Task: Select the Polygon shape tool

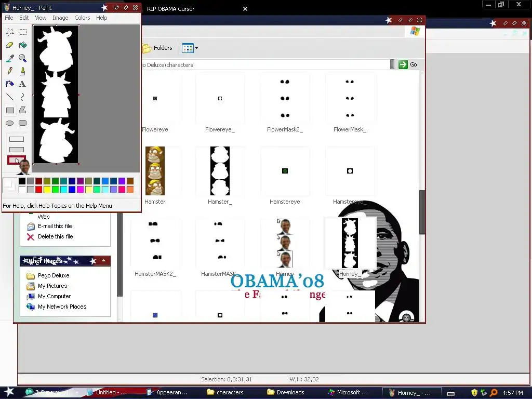Action: (x=23, y=110)
